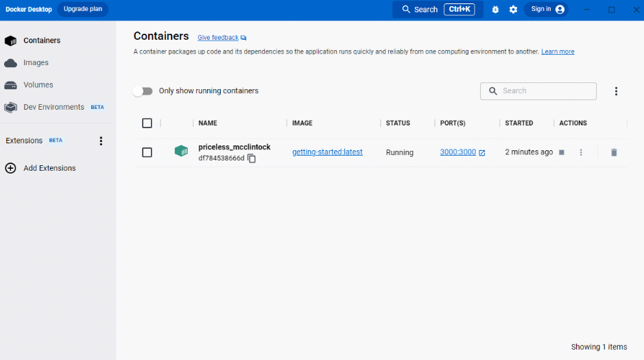Select Add Extensions in the sidebar
Image resolution: width=644 pixels, height=360 pixels.
49,168
